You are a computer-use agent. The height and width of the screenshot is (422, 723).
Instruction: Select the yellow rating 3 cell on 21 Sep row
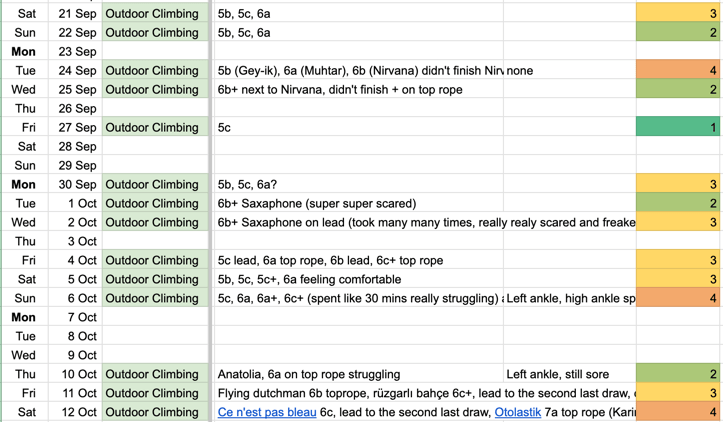(x=678, y=14)
